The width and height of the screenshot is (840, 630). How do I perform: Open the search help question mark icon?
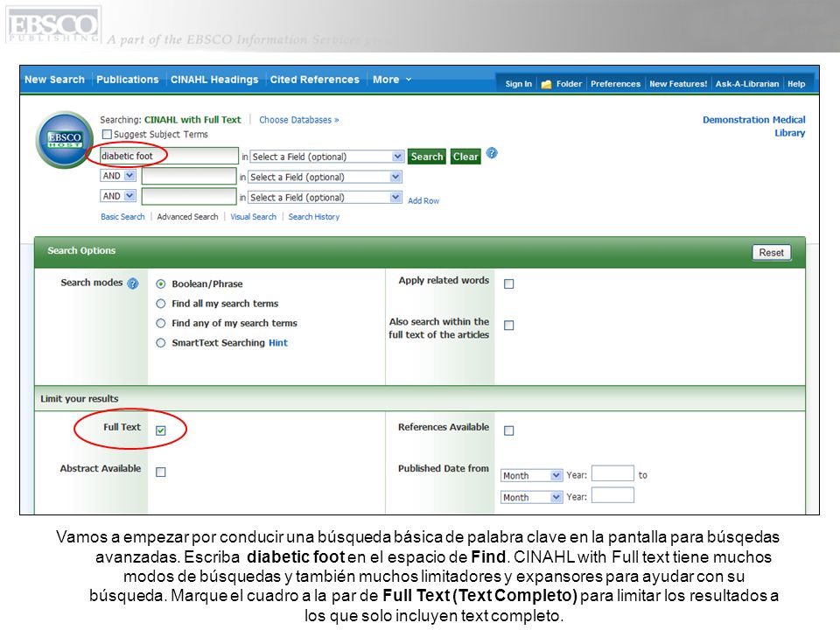click(x=492, y=153)
